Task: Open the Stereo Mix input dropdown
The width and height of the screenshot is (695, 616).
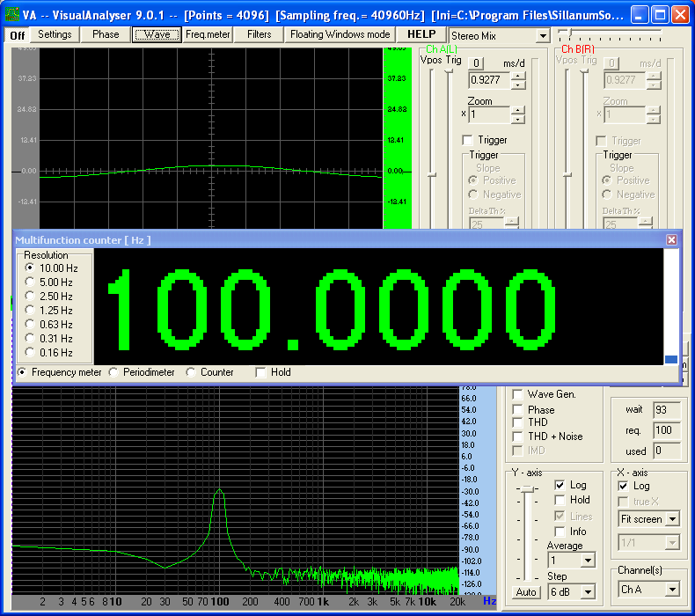Action: pos(542,36)
